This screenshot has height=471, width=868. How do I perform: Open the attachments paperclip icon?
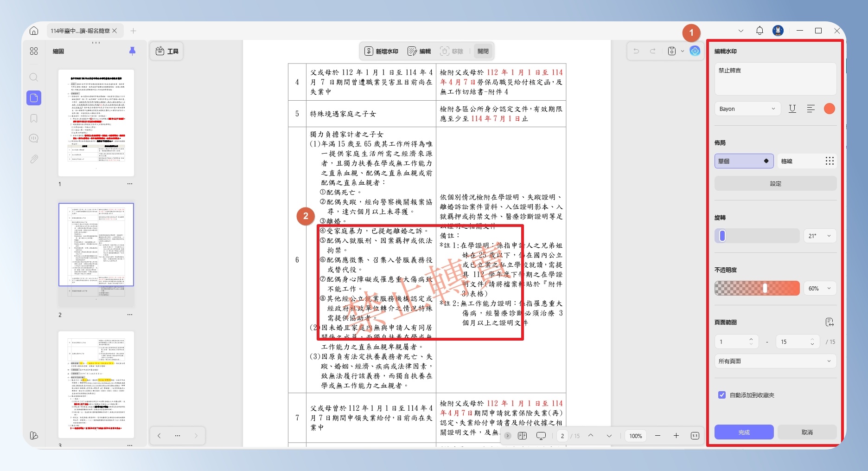coord(34,159)
